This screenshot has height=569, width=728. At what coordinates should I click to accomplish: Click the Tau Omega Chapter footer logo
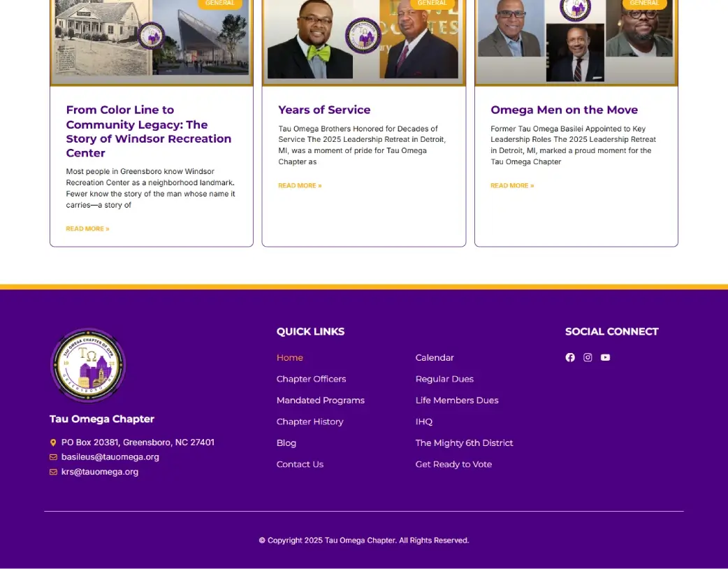[x=88, y=366]
